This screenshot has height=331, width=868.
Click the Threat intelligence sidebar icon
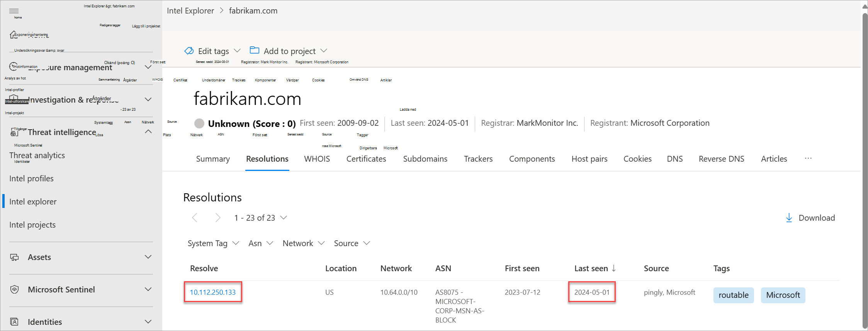tap(14, 132)
